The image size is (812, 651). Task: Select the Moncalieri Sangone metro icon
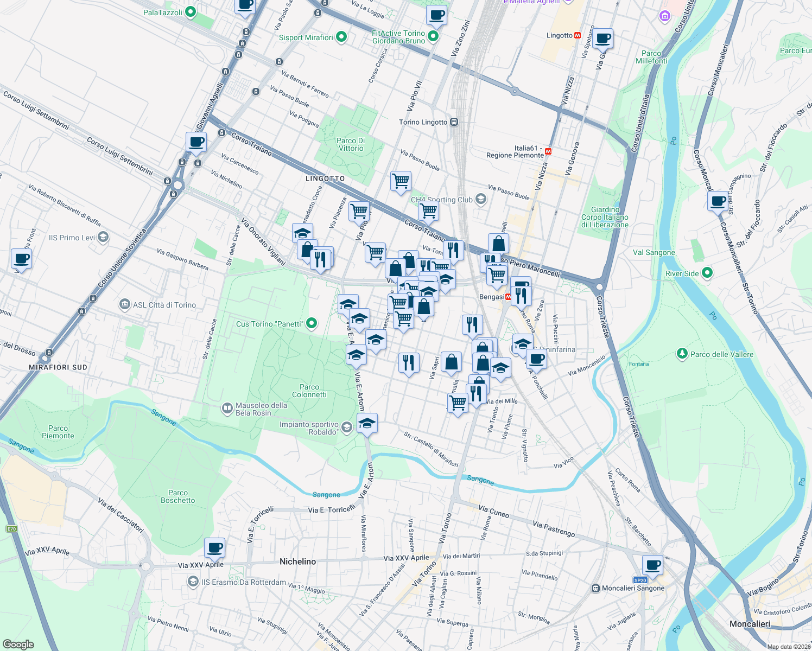point(595,588)
